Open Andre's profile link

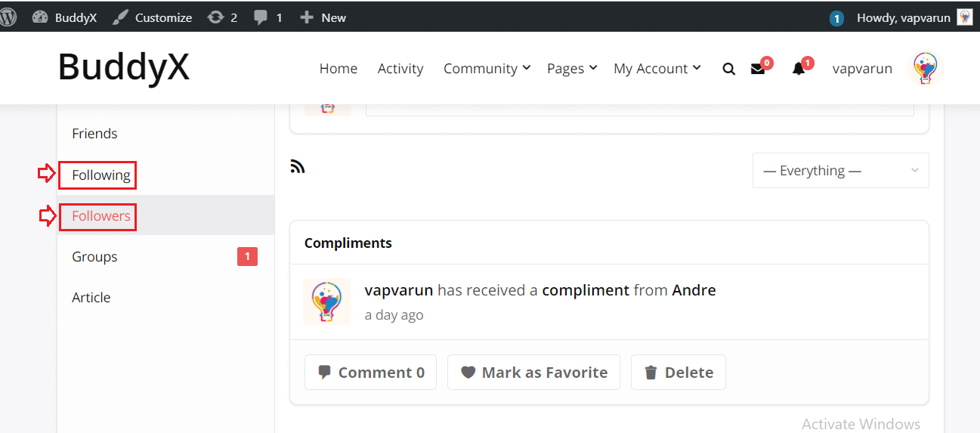(694, 290)
